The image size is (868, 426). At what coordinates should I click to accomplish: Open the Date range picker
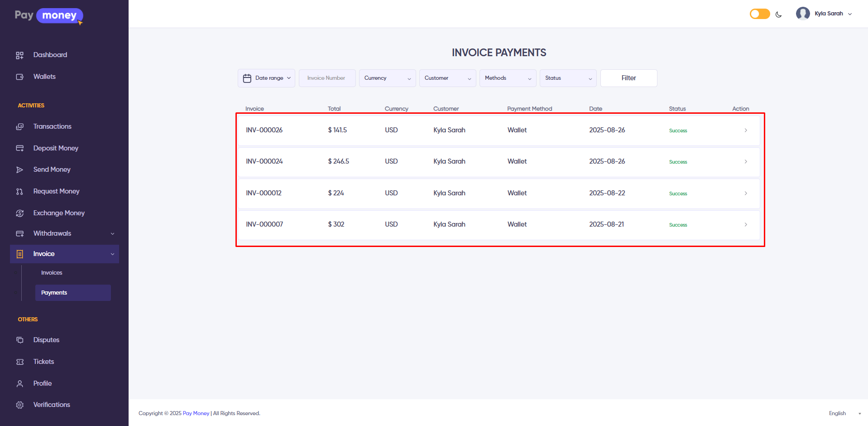click(x=266, y=78)
